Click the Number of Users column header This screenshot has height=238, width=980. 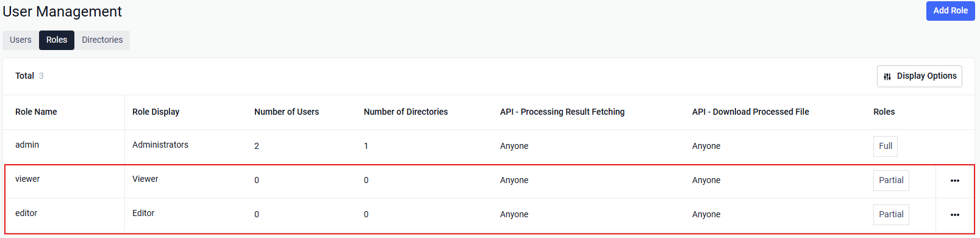pyautogui.click(x=287, y=112)
